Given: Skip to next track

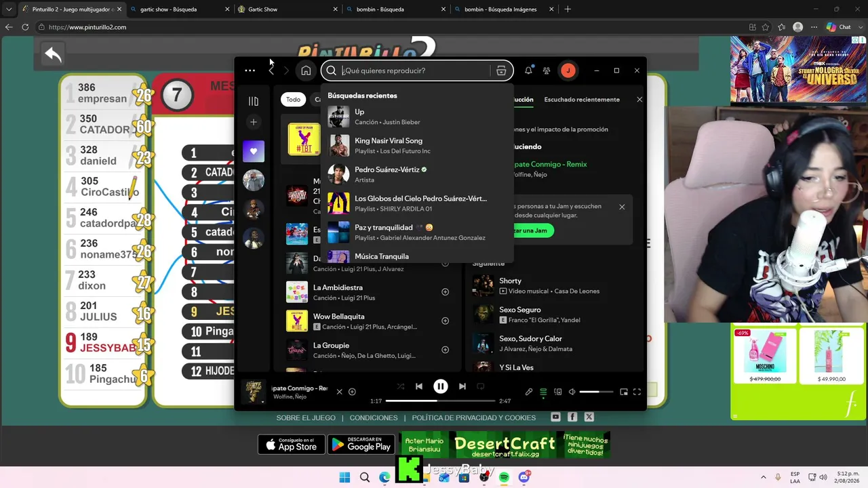Looking at the screenshot, I should (x=462, y=386).
